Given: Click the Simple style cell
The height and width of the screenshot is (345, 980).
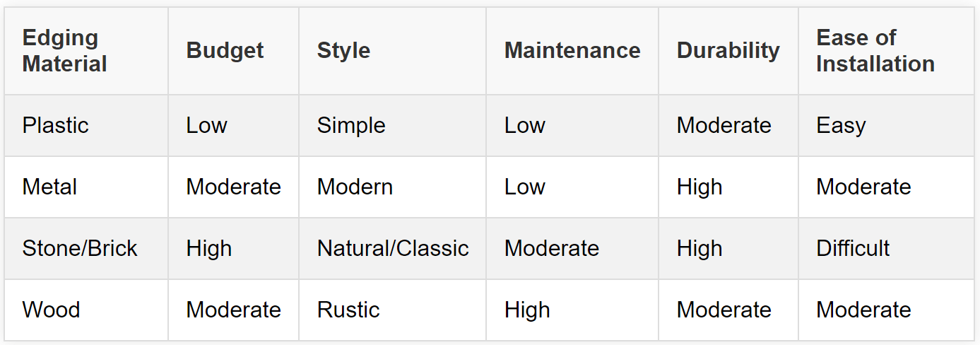Looking at the screenshot, I should click(x=351, y=126).
